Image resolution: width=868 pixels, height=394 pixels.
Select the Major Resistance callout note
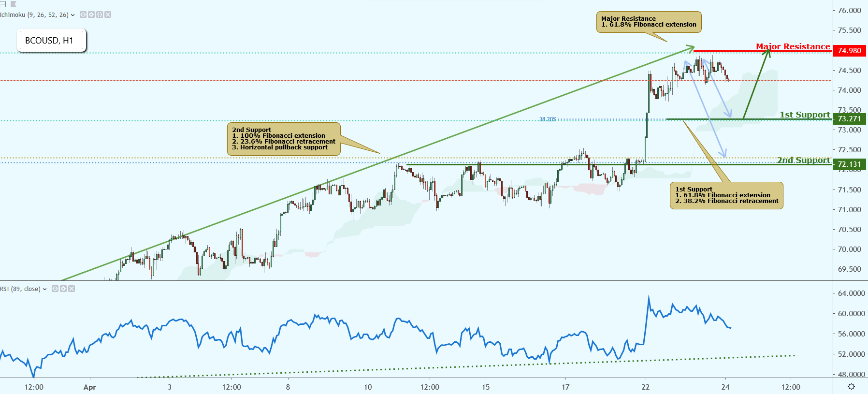[649, 22]
